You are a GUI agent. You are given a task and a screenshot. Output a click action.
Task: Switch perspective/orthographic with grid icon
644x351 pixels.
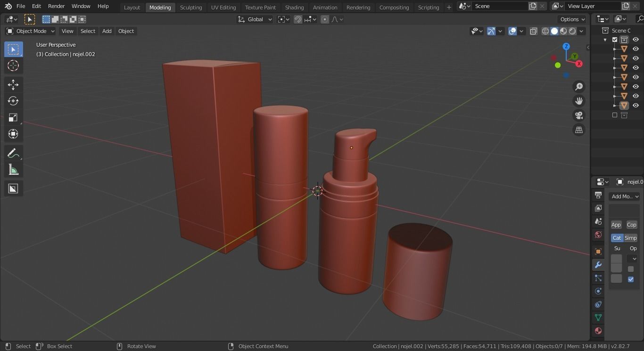579,130
